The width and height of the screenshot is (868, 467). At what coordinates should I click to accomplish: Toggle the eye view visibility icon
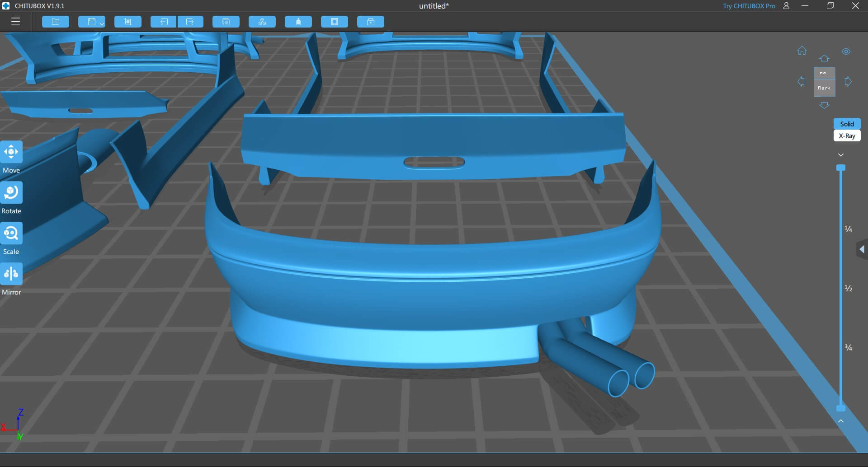846,51
